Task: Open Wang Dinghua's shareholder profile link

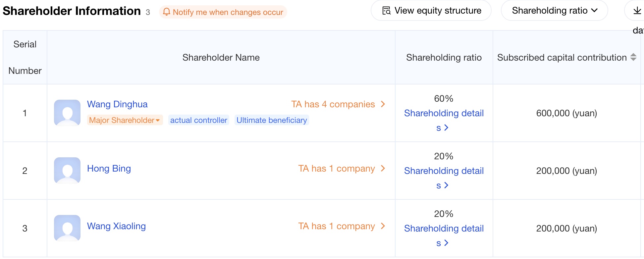Action: coord(117,104)
